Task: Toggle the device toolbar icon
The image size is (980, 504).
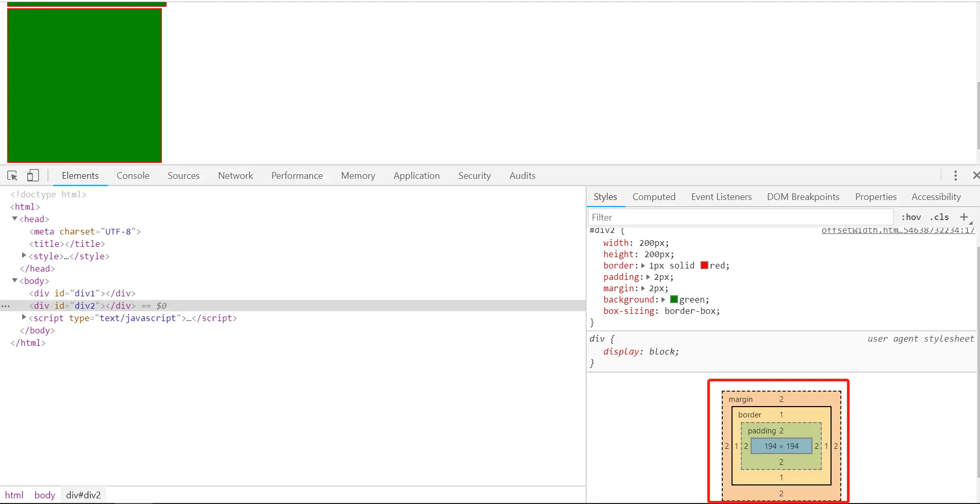Action: (x=33, y=176)
